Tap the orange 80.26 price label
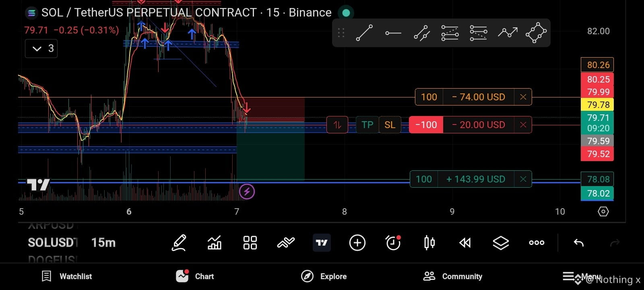Image resolution: width=644 pixels, height=290 pixels. click(597, 65)
